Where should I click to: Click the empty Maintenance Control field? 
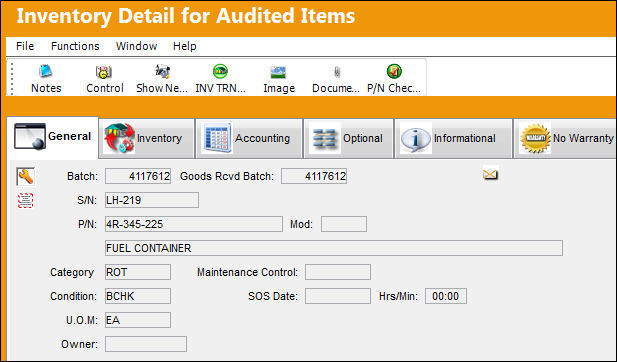click(338, 272)
